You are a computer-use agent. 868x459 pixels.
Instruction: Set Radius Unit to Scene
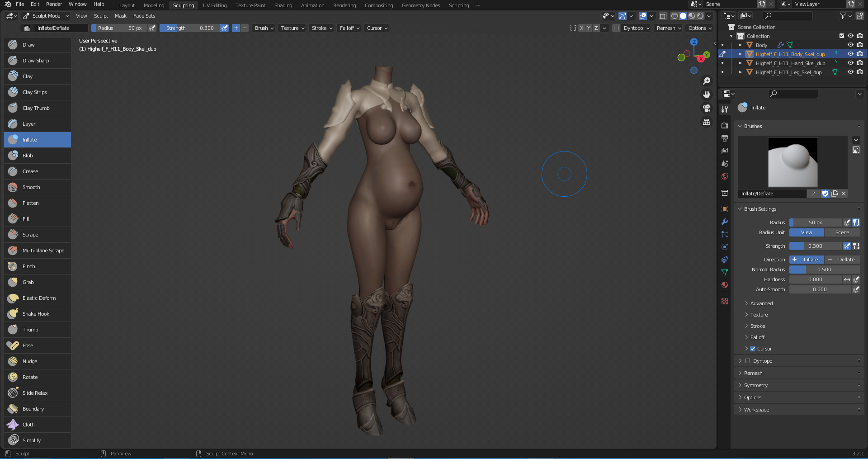(x=842, y=232)
